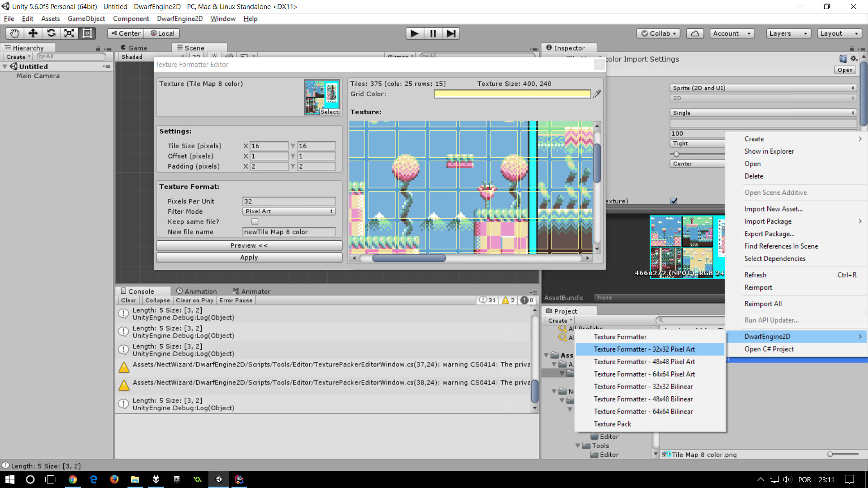Click the Preview << button
This screenshot has width=868, height=488.
(249, 245)
